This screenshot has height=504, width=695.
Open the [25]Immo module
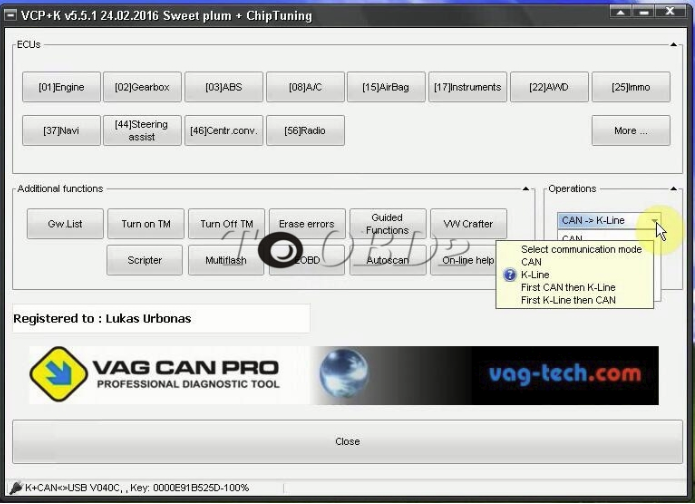pos(631,87)
